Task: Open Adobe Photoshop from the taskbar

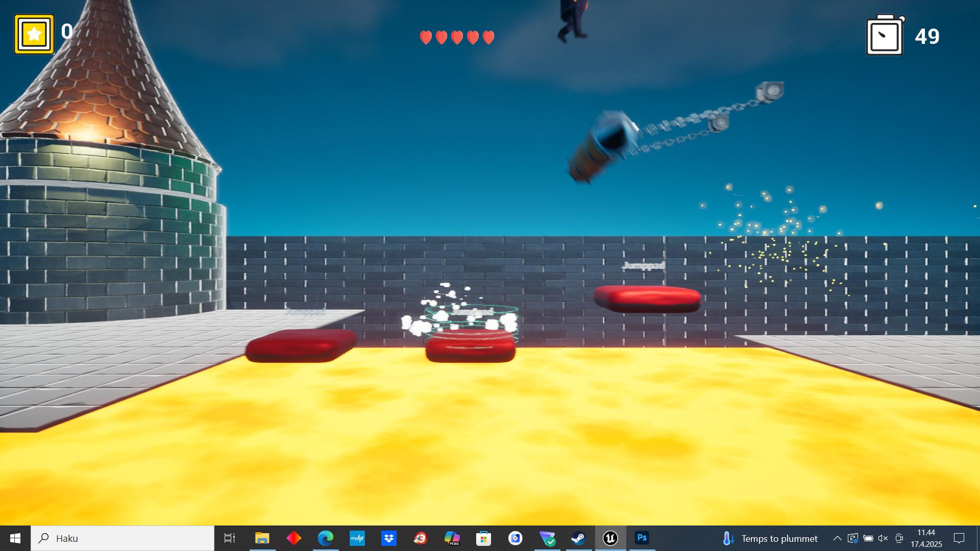Action: [642, 538]
